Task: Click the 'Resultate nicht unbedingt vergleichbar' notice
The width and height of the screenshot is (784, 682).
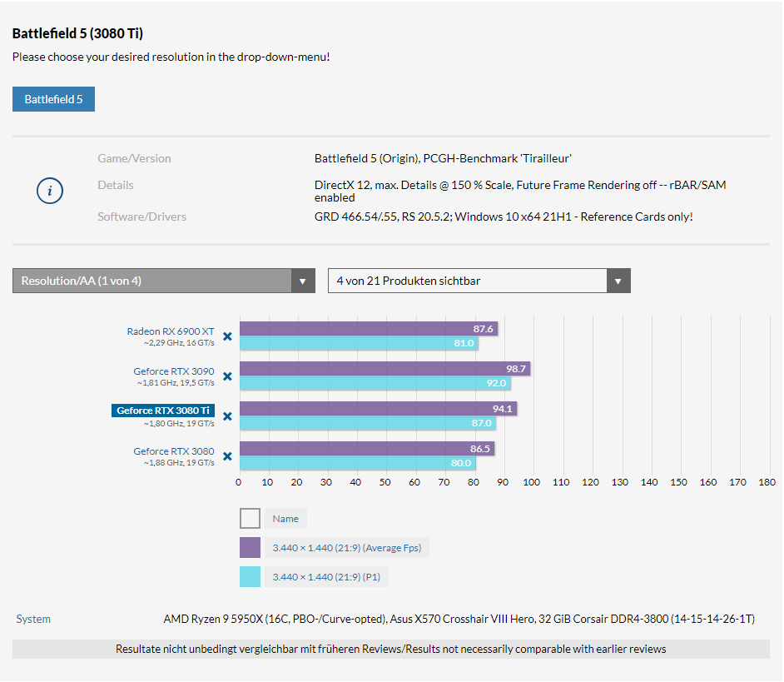Action: pos(391,649)
